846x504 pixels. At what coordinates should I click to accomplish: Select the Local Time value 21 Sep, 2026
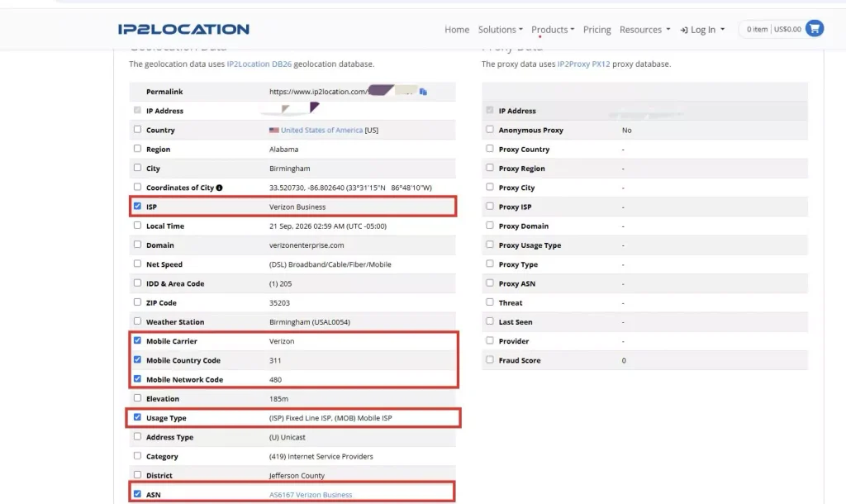point(292,226)
